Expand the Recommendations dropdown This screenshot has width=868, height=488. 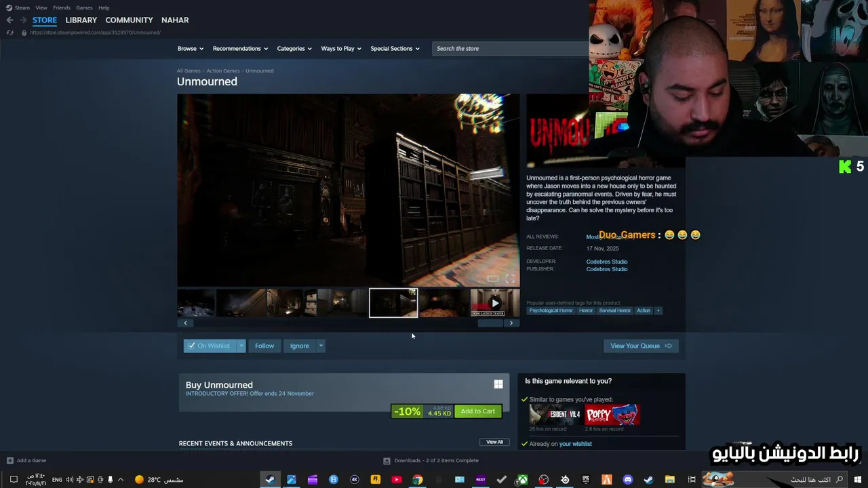[x=240, y=49]
